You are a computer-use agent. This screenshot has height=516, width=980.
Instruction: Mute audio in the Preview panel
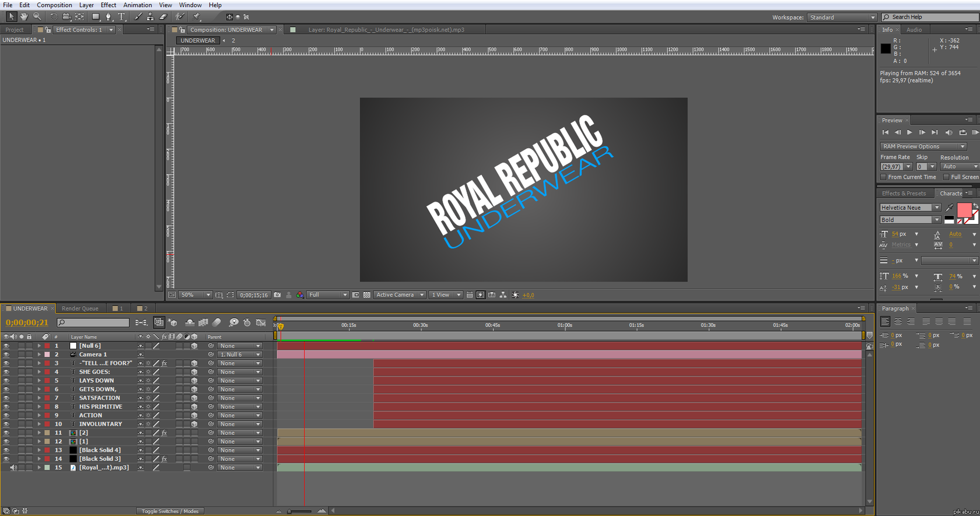point(949,132)
